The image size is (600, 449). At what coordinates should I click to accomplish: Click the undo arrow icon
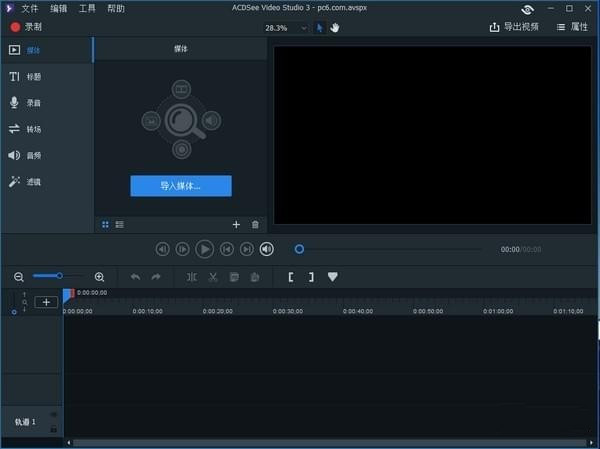pos(135,277)
